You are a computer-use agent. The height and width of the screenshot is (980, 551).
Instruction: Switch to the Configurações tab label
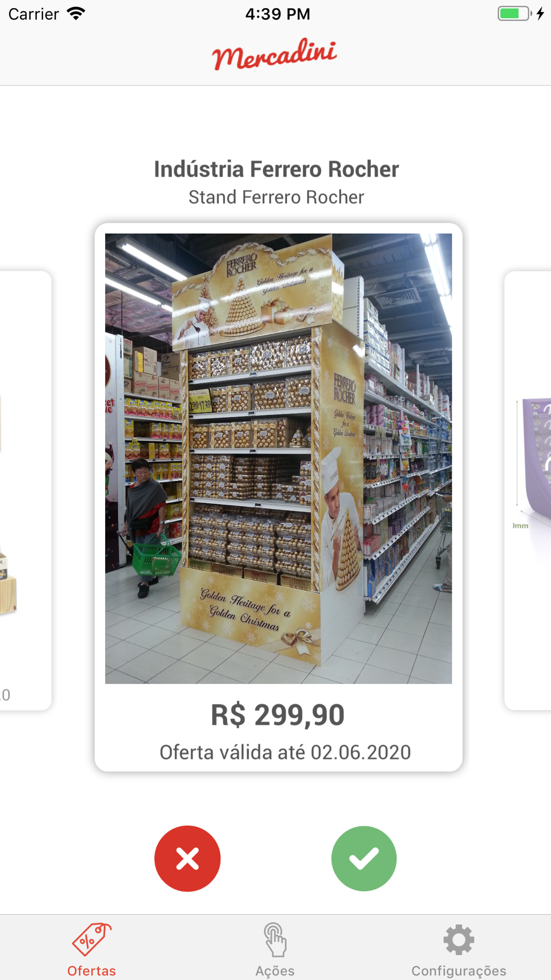click(459, 971)
